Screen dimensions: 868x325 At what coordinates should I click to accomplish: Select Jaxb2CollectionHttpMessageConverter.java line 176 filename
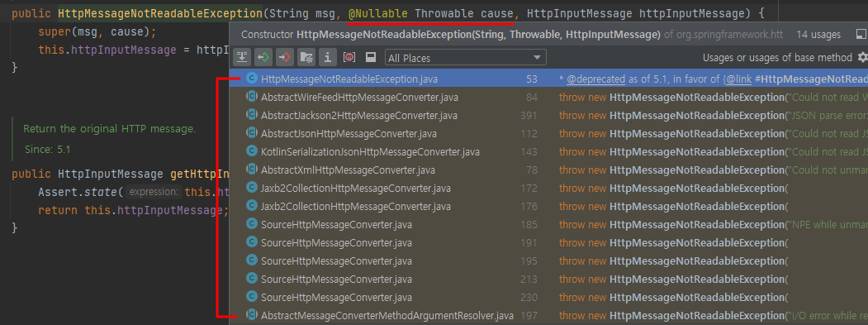point(355,207)
